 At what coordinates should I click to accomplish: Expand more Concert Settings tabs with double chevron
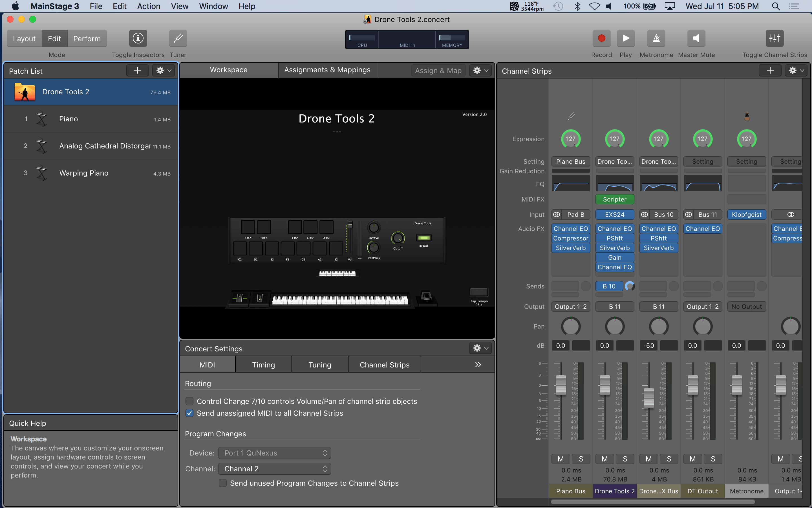478,365
